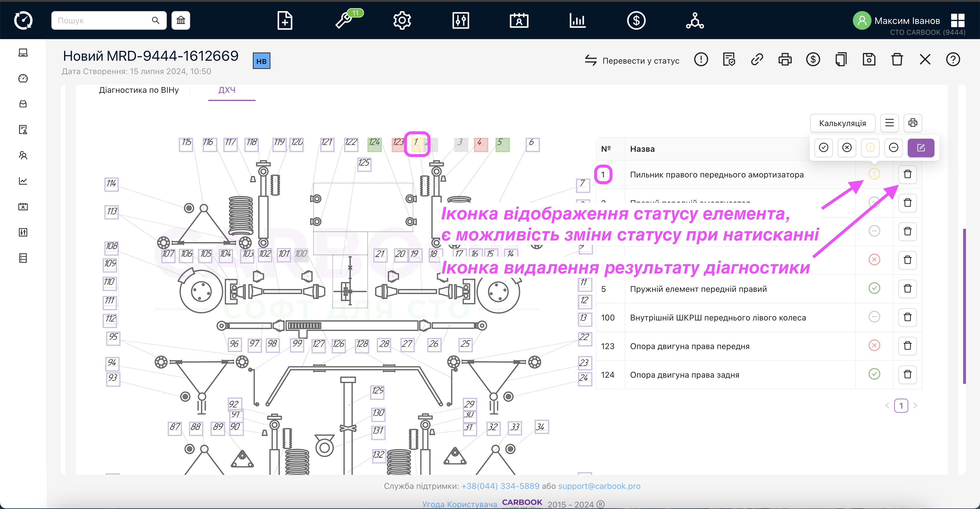
Task: Open the apps grid menu at top right
Action: (958, 20)
